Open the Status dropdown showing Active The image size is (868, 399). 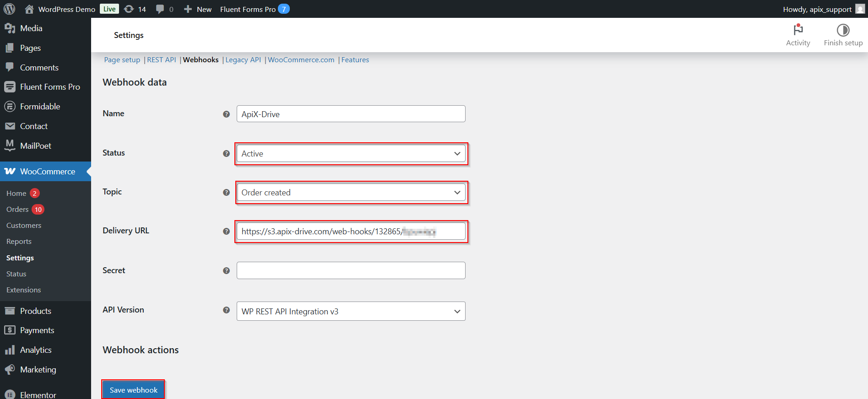click(351, 154)
